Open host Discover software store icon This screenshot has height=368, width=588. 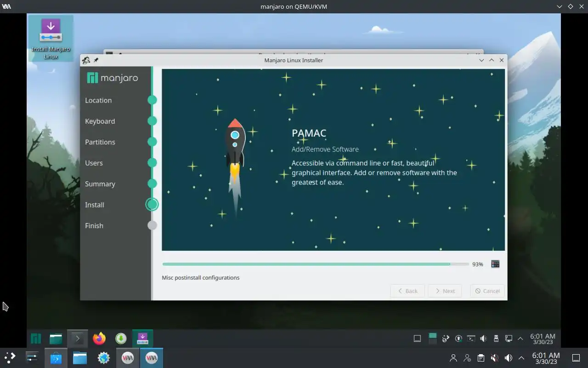[56, 357]
